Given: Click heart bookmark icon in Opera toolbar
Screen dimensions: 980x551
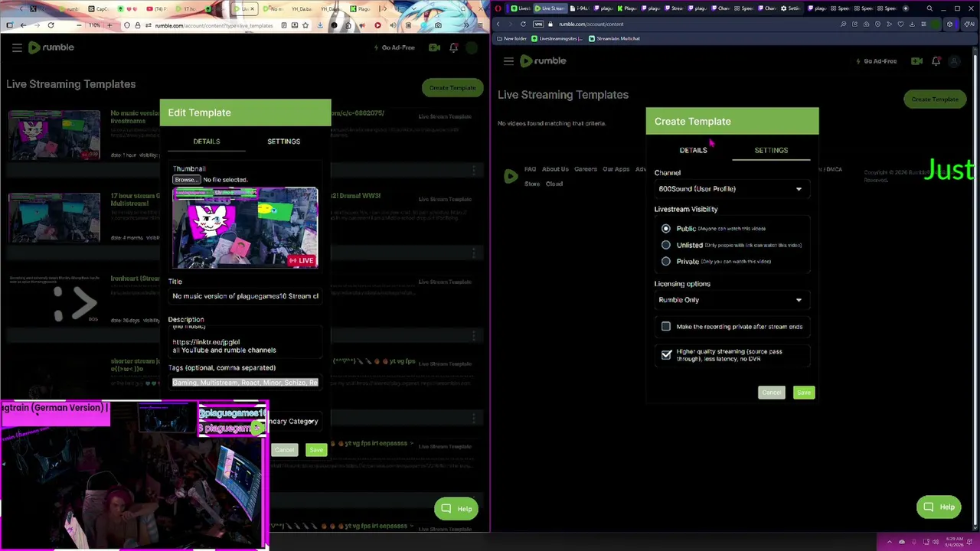Looking at the screenshot, I should (900, 24).
